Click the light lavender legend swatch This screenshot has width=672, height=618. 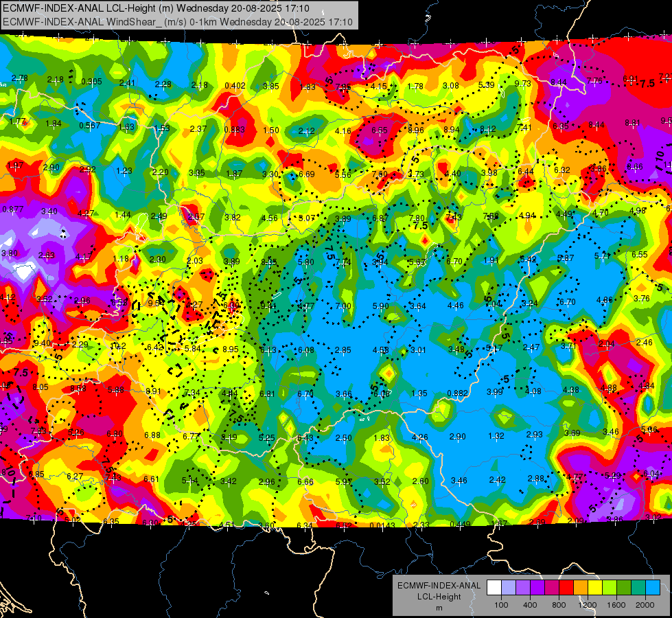coord(509,588)
